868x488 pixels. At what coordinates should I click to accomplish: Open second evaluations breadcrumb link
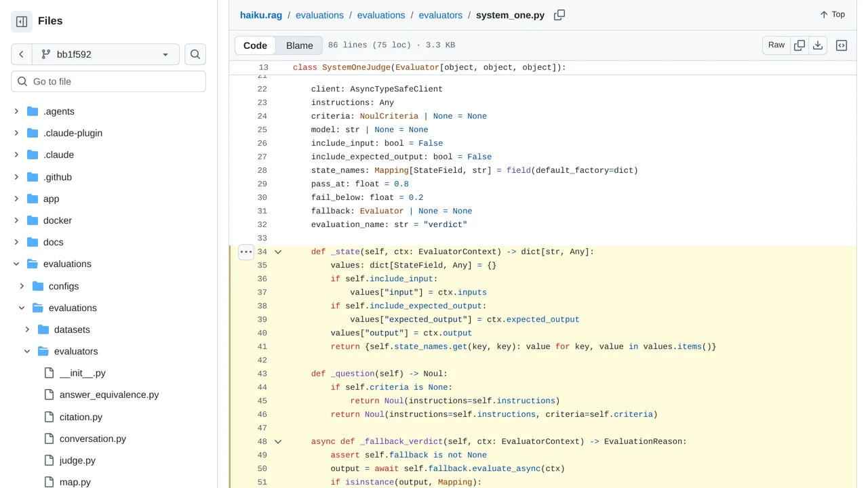point(381,15)
